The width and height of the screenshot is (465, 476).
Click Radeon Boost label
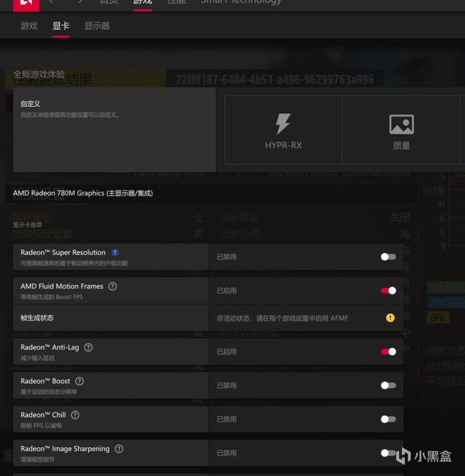pos(45,381)
